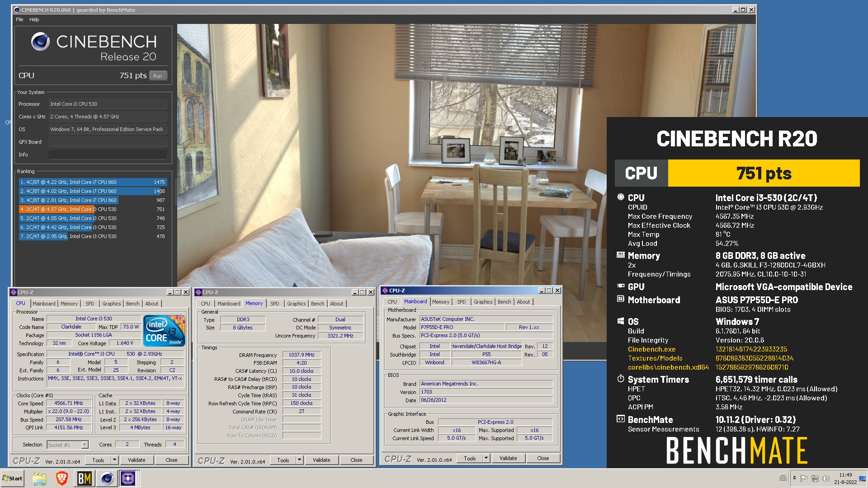This screenshot has width=868, height=488.
Task: Open the Brave browser taskbar icon
Action: point(62,478)
